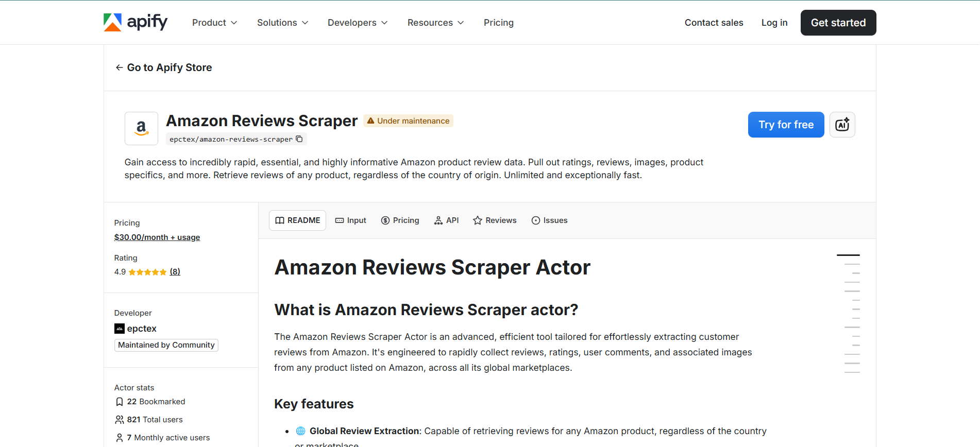
Task: Click the back arrow beside Go to Apify Store
Action: (119, 67)
